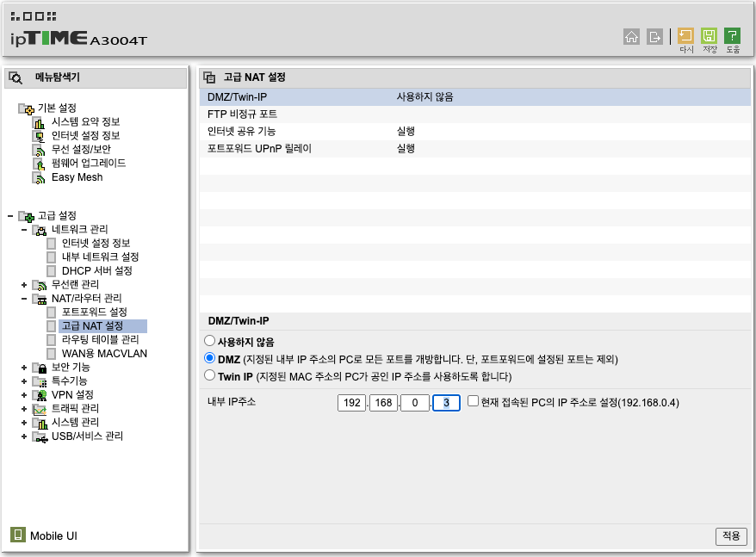Click the 펌웨어 업그레이드 arrow icon
Viewport: 756px width, 557px height.
tap(39, 164)
